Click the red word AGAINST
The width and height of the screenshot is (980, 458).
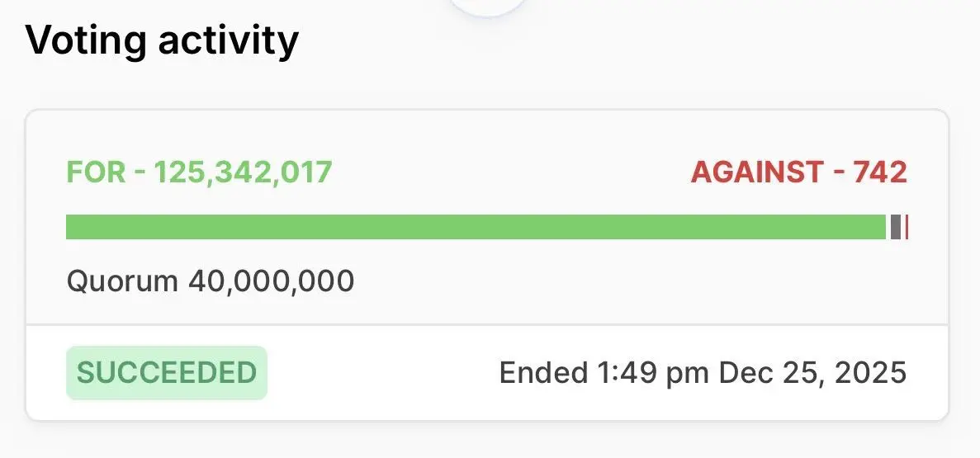[x=755, y=172]
